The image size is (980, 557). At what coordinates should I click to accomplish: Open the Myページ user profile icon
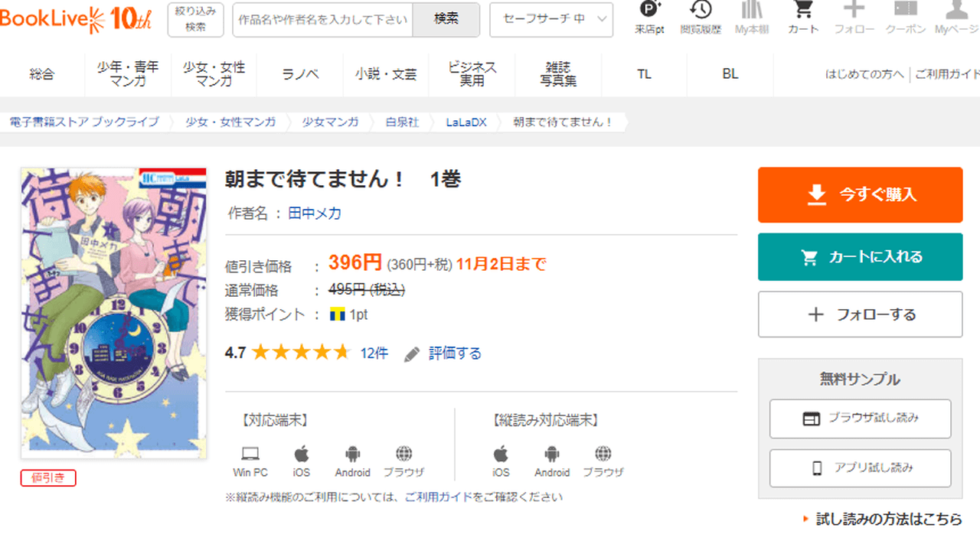coord(956,18)
